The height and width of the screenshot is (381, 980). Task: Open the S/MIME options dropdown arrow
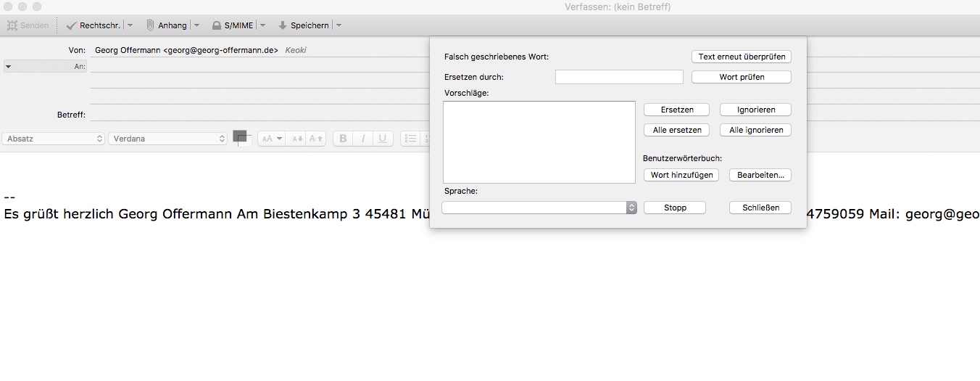262,25
